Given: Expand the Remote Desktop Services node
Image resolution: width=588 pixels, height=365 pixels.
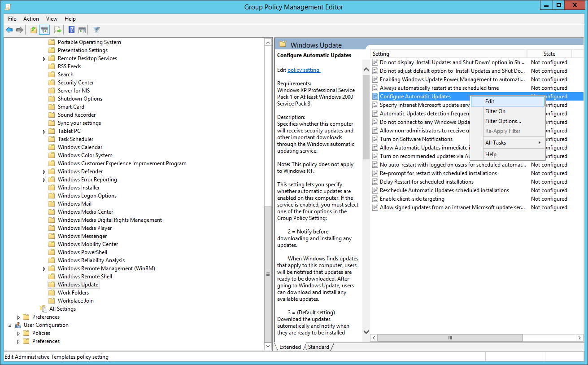Looking at the screenshot, I should [44, 59].
